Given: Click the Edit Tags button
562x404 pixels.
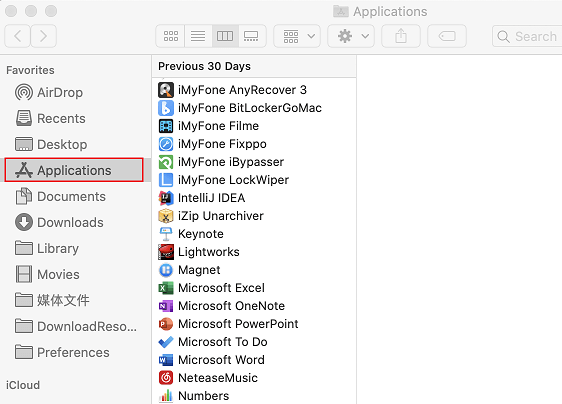Looking at the screenshot, I should pyautogui.click(x=447, y=36).
